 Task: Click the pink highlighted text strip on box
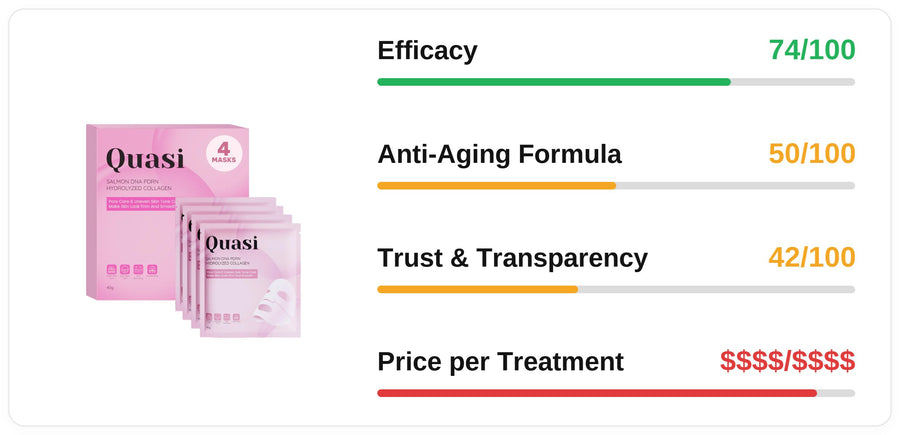(141, 204)
